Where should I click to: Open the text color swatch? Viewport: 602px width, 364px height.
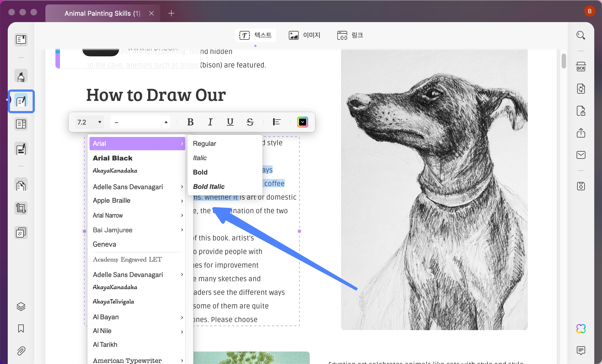[302, 122]
